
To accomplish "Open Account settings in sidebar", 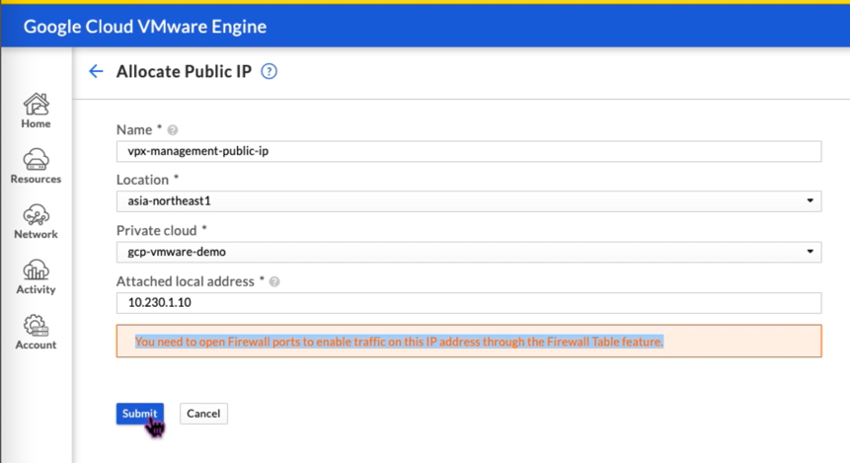I will 36,332.
